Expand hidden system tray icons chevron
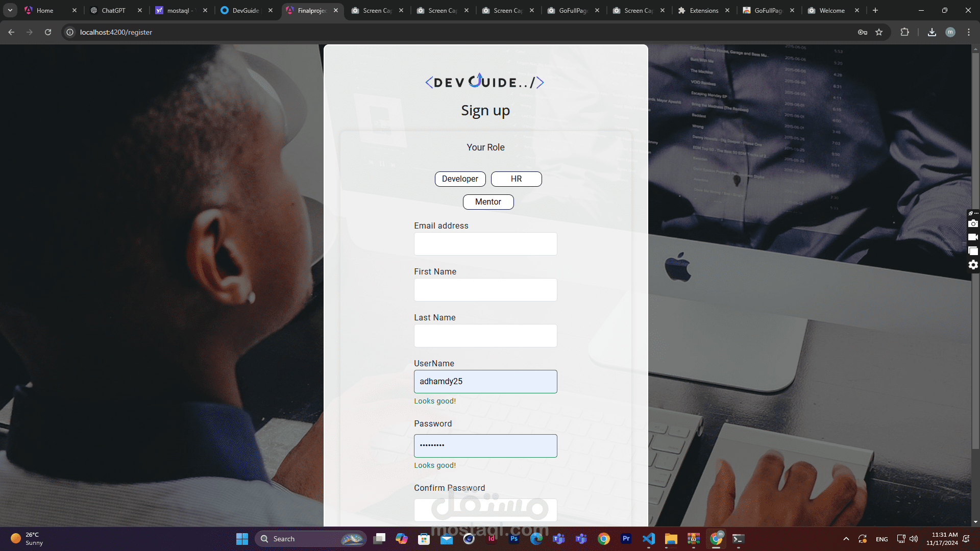This screenshot has height=551, width=980. [x=846, y=539]
